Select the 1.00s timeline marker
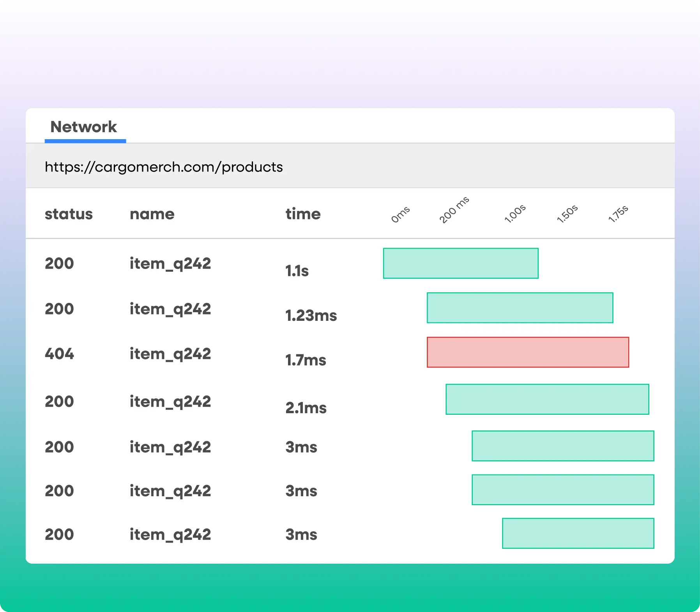The image size is (700, 612). tap(515, 214)
